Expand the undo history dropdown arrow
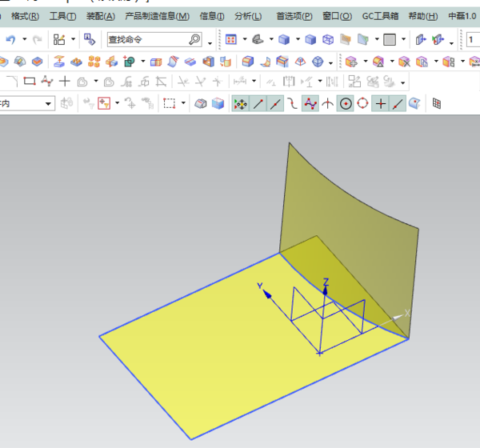Screen dimensions: 480x448 coord(24,39)
